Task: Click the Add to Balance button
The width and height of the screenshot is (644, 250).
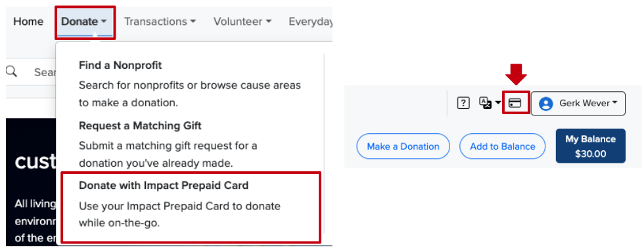Action: point(502,146)
